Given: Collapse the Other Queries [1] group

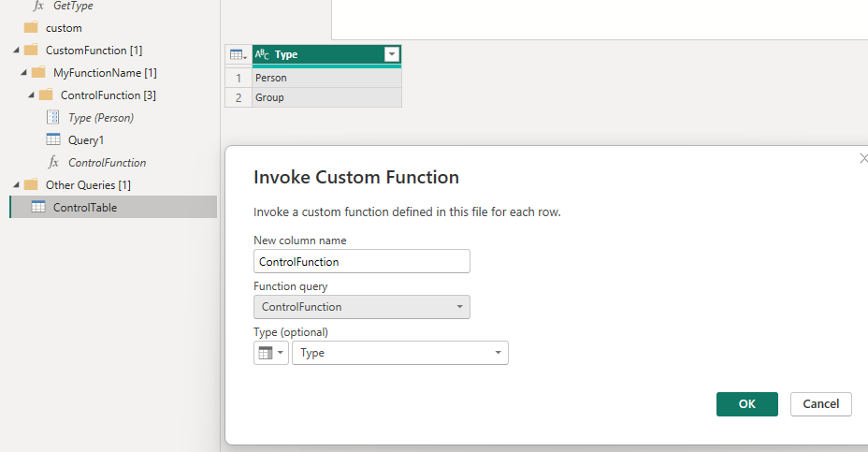Looking at the screenshot, I should point(15,185).
